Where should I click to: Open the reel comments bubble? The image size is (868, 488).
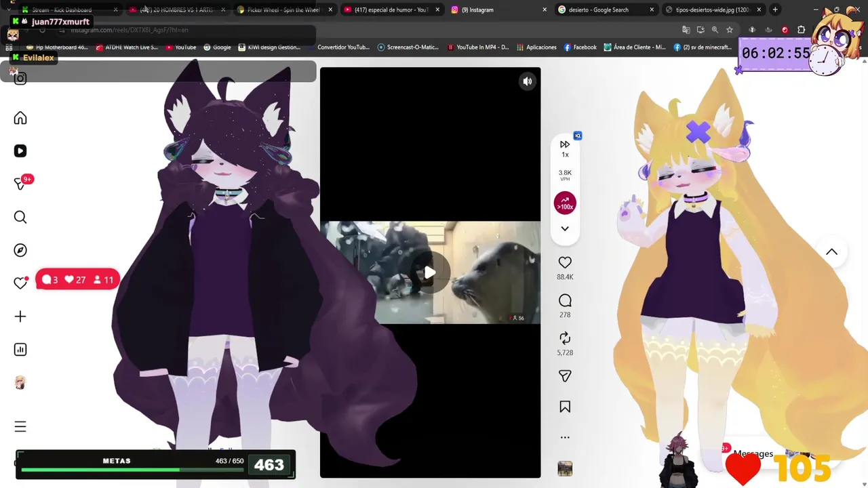click(x=565, y=300)
